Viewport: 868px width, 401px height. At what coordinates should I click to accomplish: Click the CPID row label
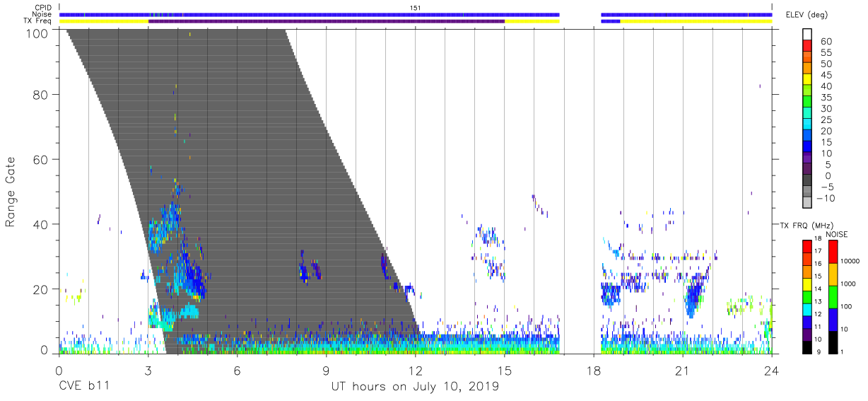click(43, 8)
